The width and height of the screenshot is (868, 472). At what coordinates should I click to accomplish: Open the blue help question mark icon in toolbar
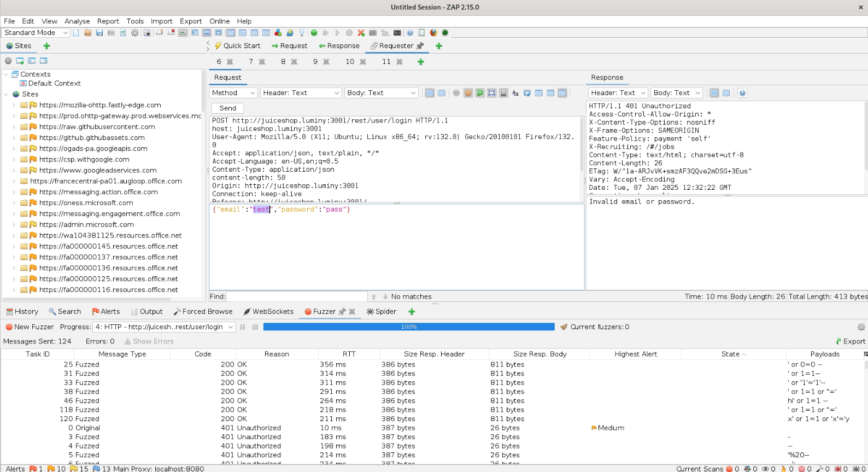pos(409,33)
